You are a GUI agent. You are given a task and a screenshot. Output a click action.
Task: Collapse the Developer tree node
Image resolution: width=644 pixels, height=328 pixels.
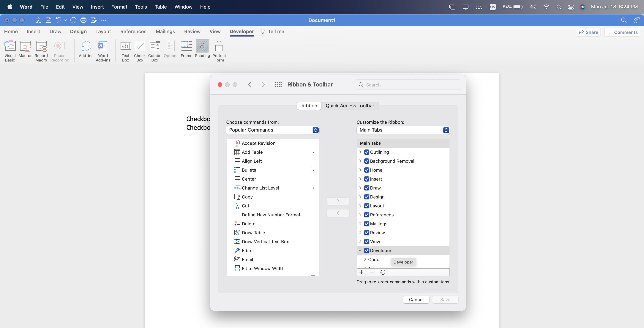coord(360,250)
